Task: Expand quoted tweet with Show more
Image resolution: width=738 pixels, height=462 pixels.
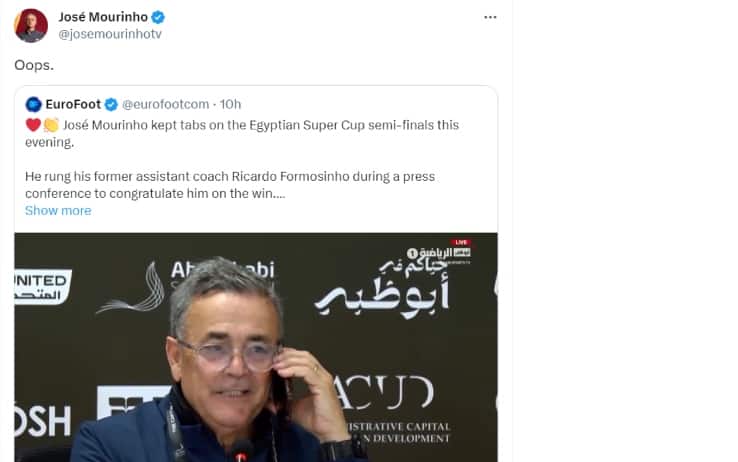Action: tap(58, 210)
